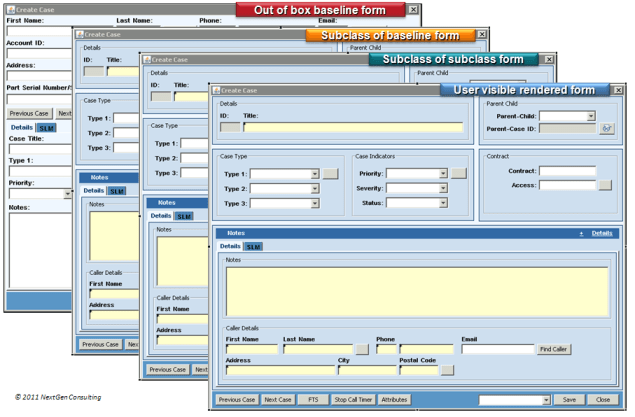Click the small button beside Access field
The height and width of the screenshot is (417, 635).
(x=604, y=185)
